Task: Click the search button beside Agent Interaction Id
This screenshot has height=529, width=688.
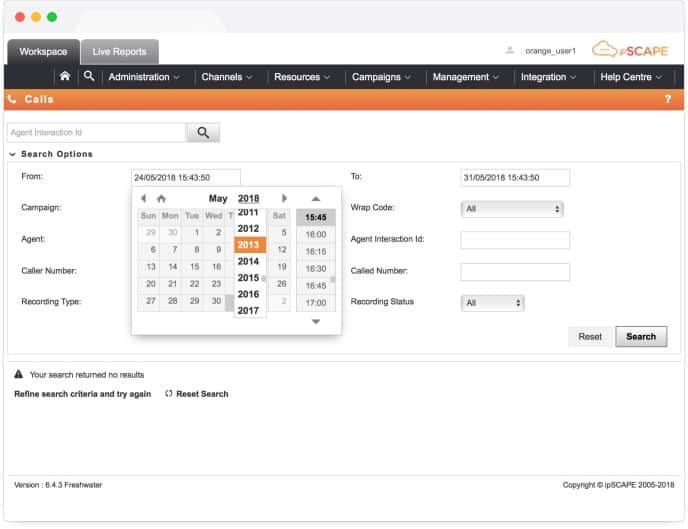Action: (203, 132)
